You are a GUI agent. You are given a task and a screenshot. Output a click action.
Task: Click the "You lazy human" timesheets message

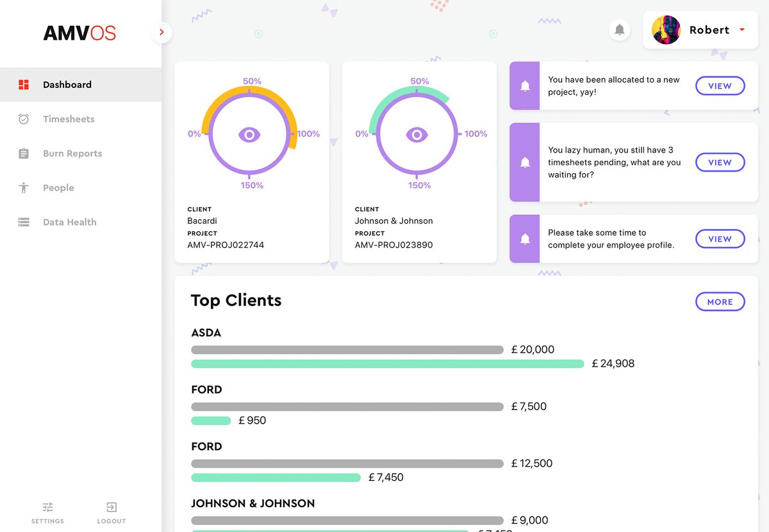pyautogui.click(x=614, y=162)
